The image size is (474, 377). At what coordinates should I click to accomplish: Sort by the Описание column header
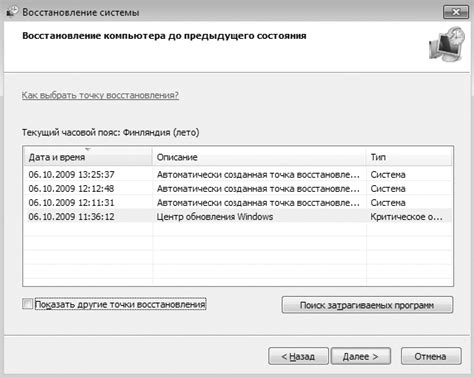coord(259,157)
